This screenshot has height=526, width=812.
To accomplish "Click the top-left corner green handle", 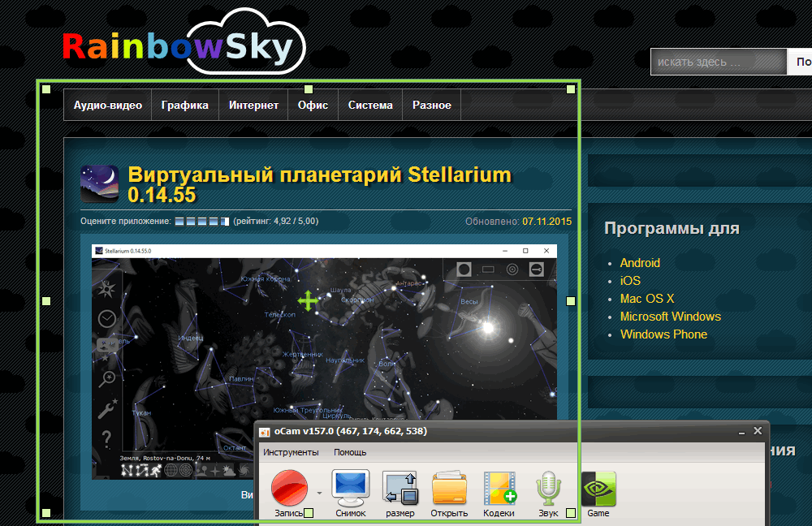I will (46, 89).
